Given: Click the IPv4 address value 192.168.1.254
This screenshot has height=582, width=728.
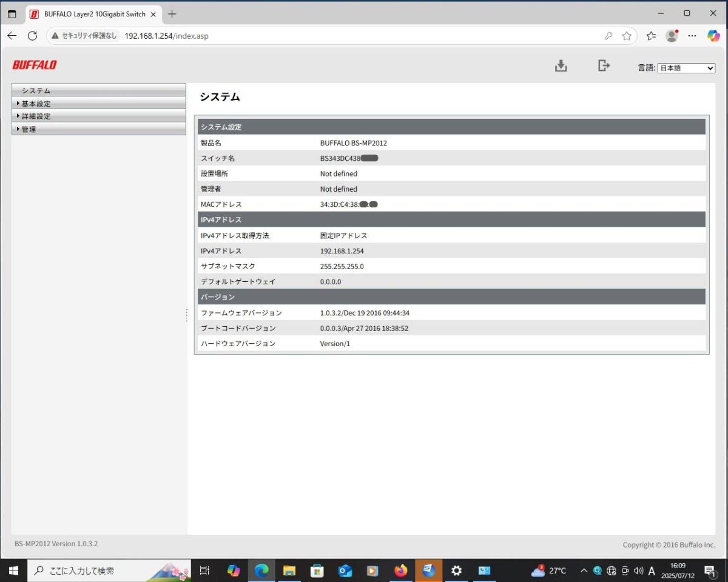Looking at the screenshot, I should (342, 251).
